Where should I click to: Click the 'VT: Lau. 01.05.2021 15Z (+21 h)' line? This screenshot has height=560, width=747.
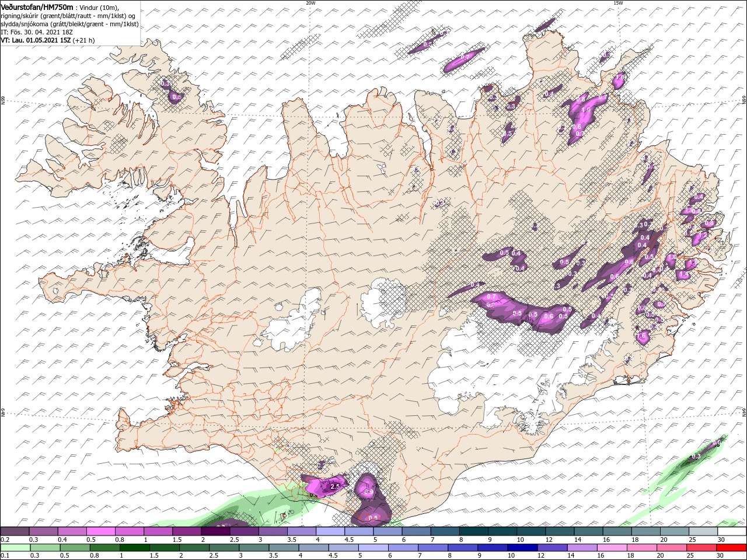[47, 40]
